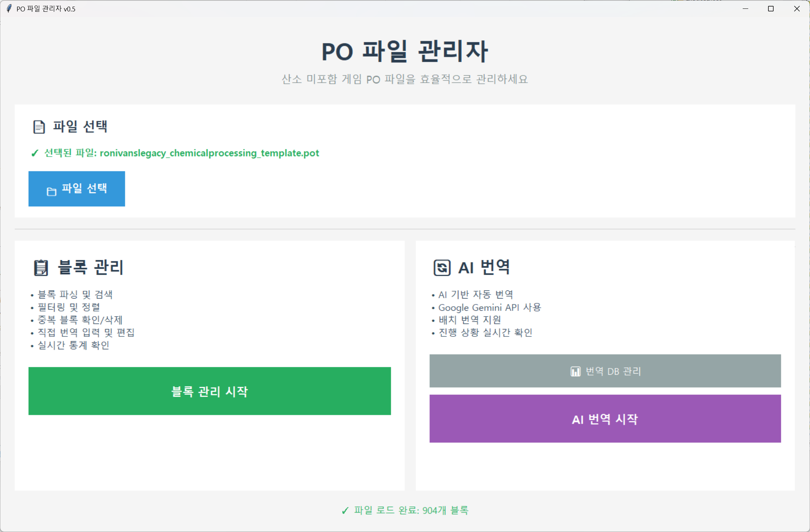Click the folder icon on 파일 선택 button

coord(51,192)
